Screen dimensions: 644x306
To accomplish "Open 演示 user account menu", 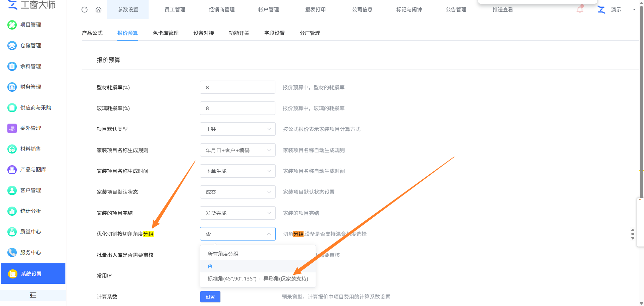I will point(616,9).
